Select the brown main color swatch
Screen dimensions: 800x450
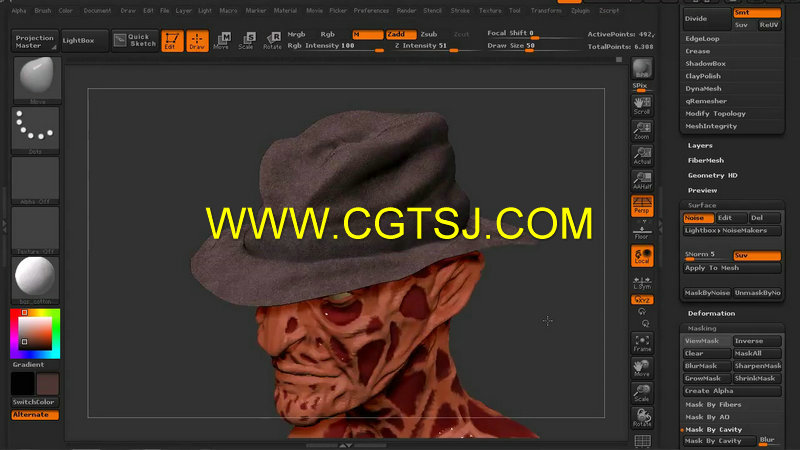click(x=47, y=383)
